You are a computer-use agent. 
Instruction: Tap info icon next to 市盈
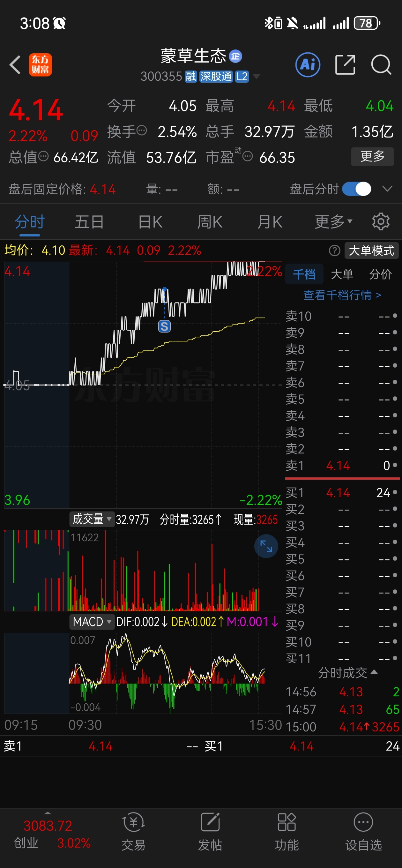point(248,156)
